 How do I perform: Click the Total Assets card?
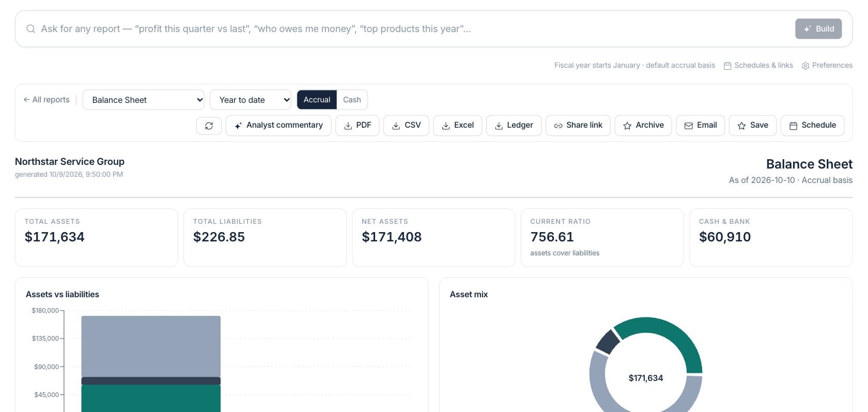click(x=97, y=238)
